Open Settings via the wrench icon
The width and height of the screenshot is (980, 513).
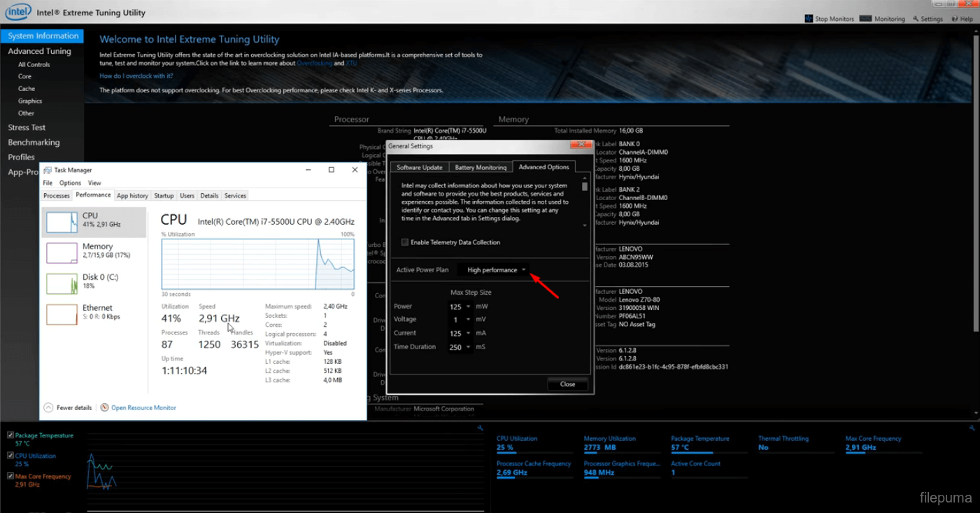[916, 19]
